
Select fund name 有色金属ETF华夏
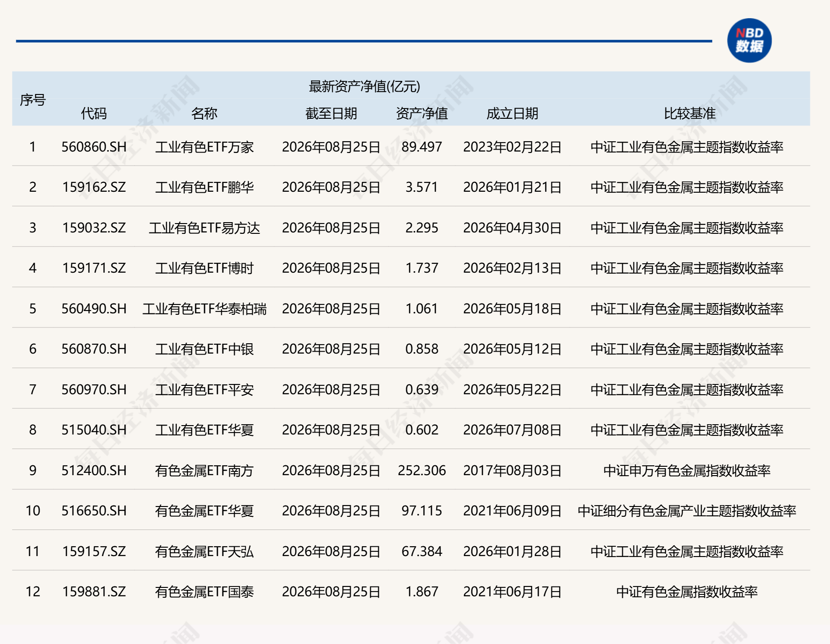(x=204, y=511)
